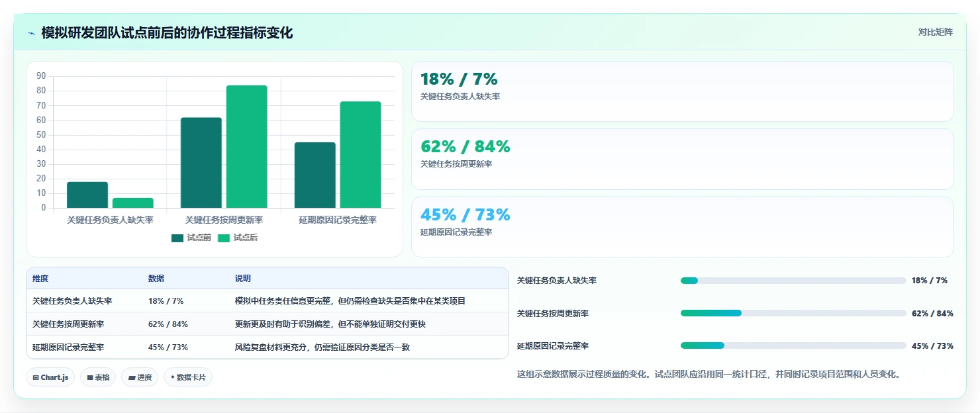The height and width of the screenshot is (413, 980).
Task: Toggle the 试点前 legend item
Action: click(191, 238)
